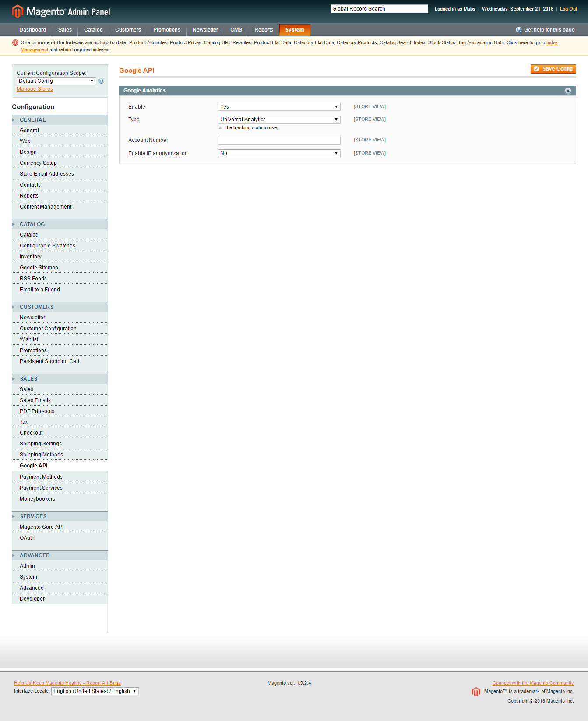Screen dimensions: 588x721
Task: Select Design in the configuration sidebar
Action: [x=60, y=152]
